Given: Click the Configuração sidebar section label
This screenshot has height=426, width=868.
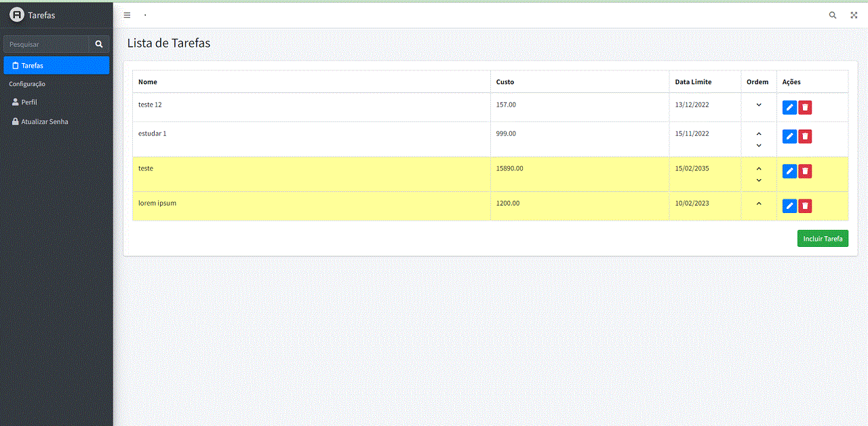Looking at the screenshot, I should tap(27, 84).
